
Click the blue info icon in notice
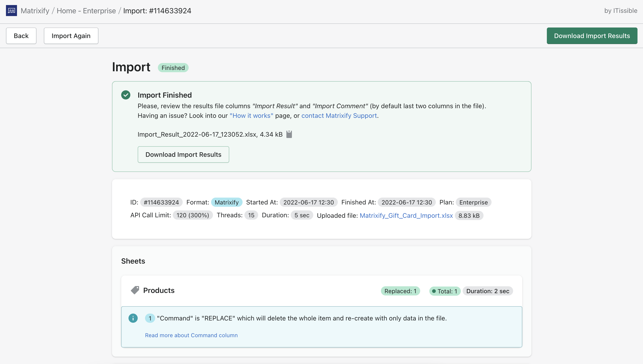coord(133,318)
